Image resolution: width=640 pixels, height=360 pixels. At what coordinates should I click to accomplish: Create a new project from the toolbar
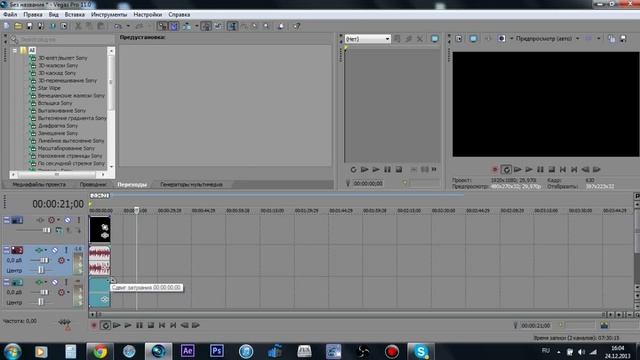pyautogui.click(x=7, y=26)
